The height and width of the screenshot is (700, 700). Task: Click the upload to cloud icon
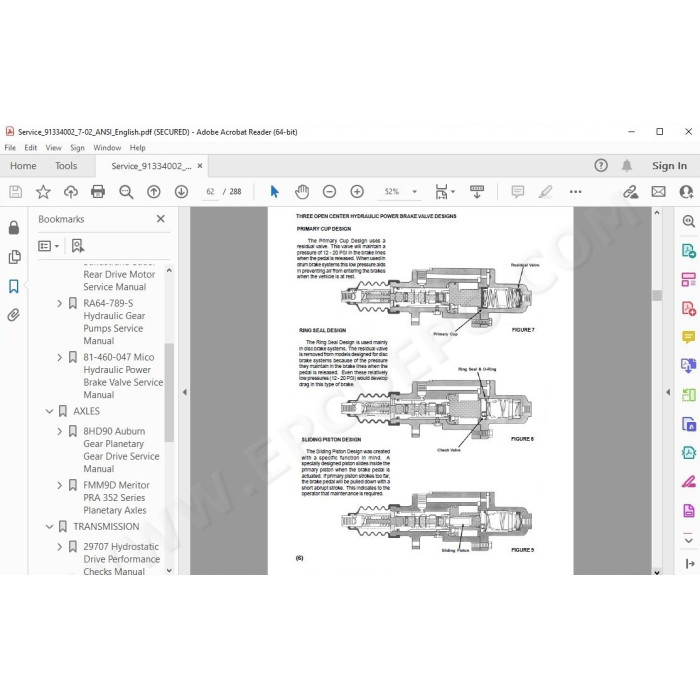71,192
